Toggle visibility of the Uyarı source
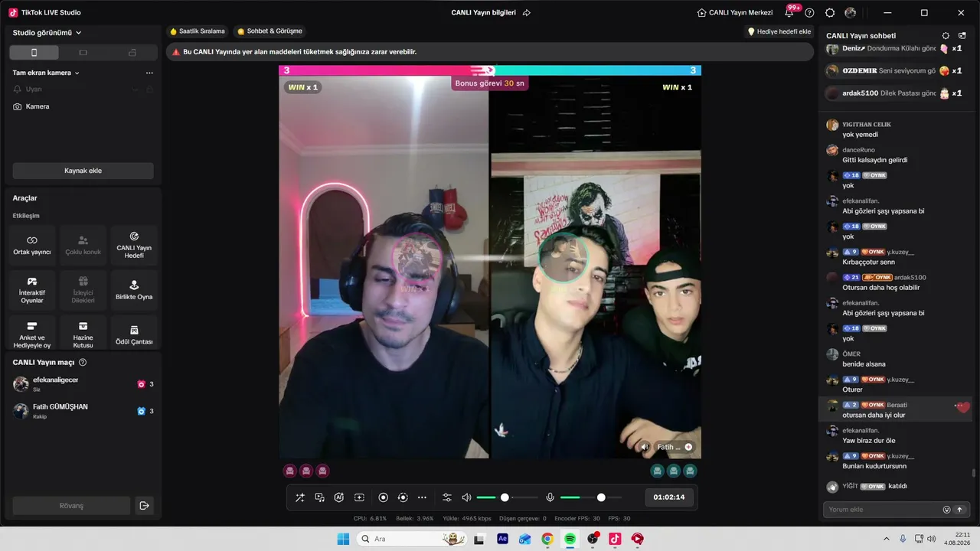Screen dimensions: 980x551 [136, 89]
